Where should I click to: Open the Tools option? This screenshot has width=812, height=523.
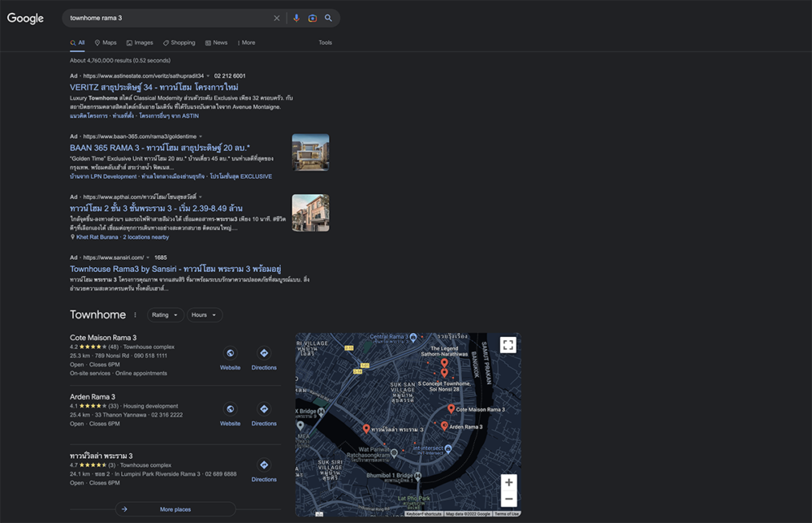click(326, 43)
